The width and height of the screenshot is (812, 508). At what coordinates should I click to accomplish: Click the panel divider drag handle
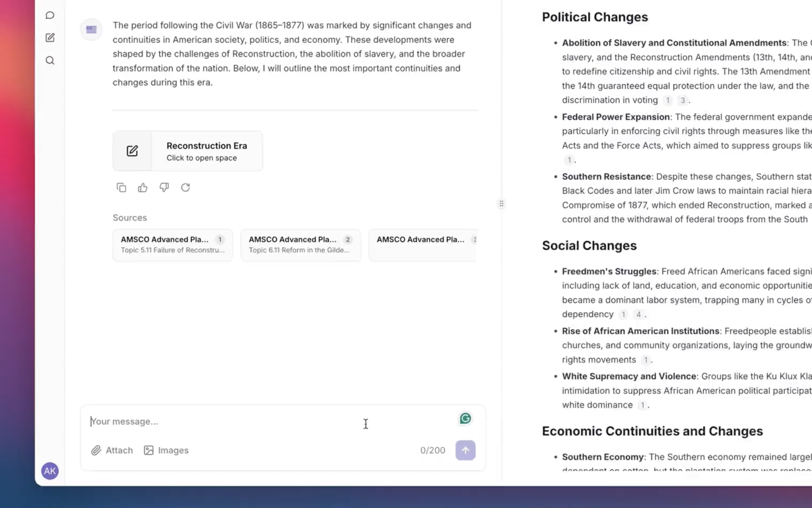point(501,203)
